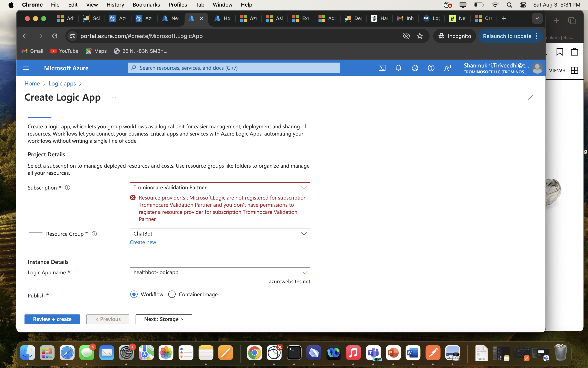Screen dimensions: 588x368
Task: Open Control Center in menu bar
Action: 523,5
